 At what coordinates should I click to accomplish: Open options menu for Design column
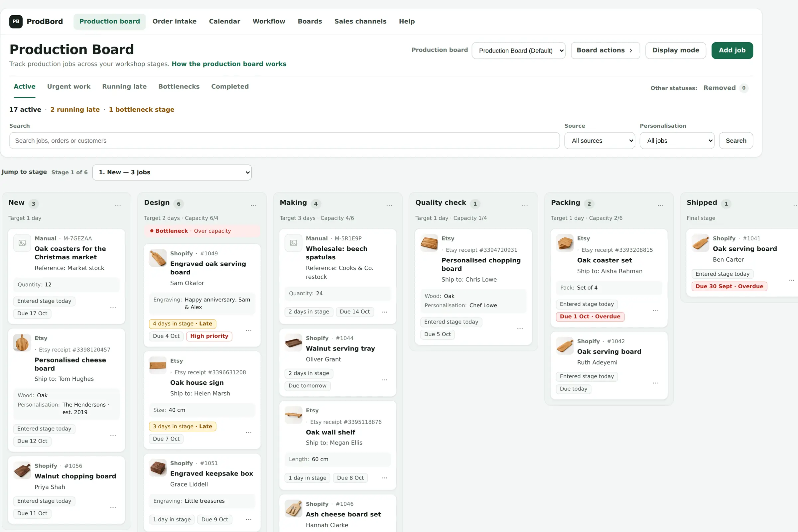(x=253, y=205)
